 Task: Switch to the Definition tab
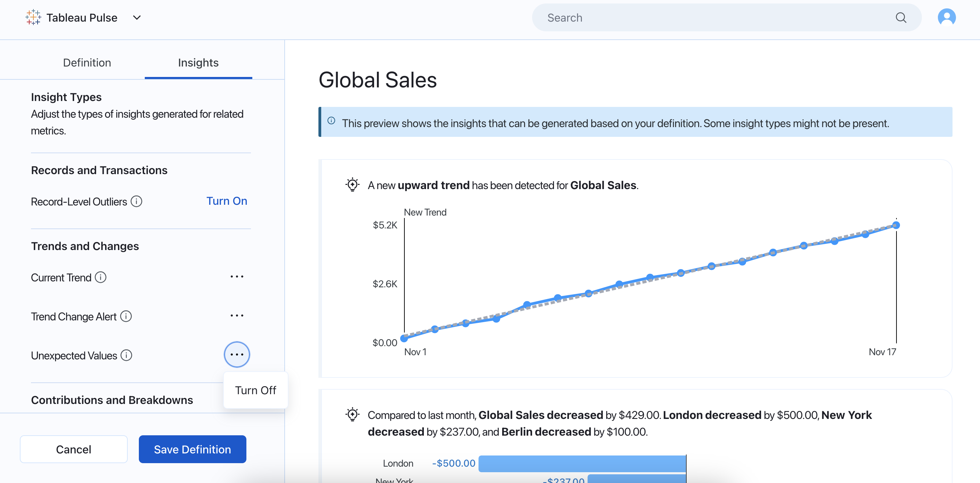tap(87, 62)
